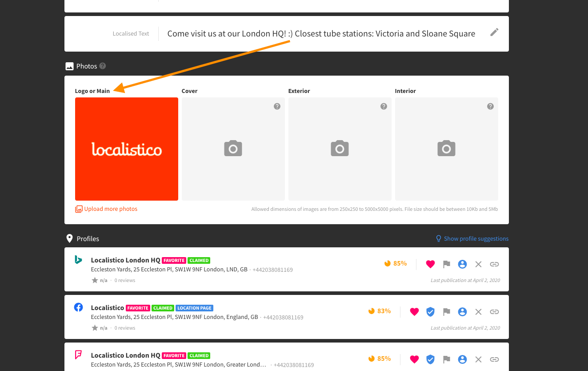Click the Photos section image icon
Screen dimensions: 588x371
[x=69, y=66]
